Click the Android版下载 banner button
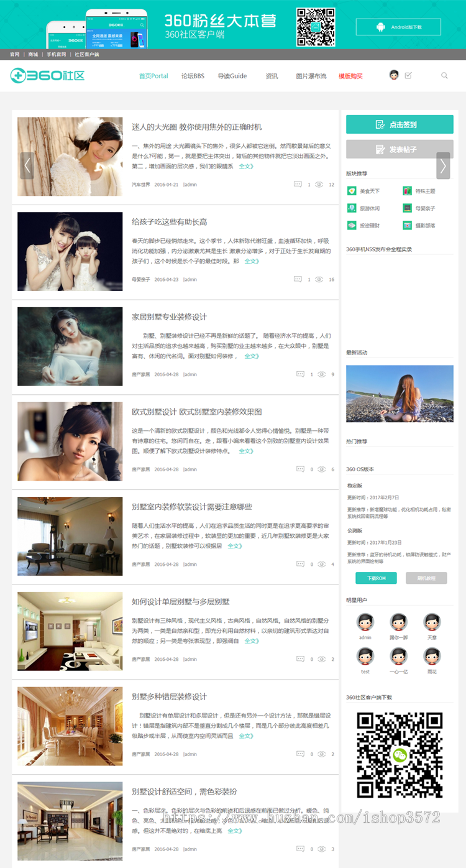466x868 pixels. tap(398, 27)
